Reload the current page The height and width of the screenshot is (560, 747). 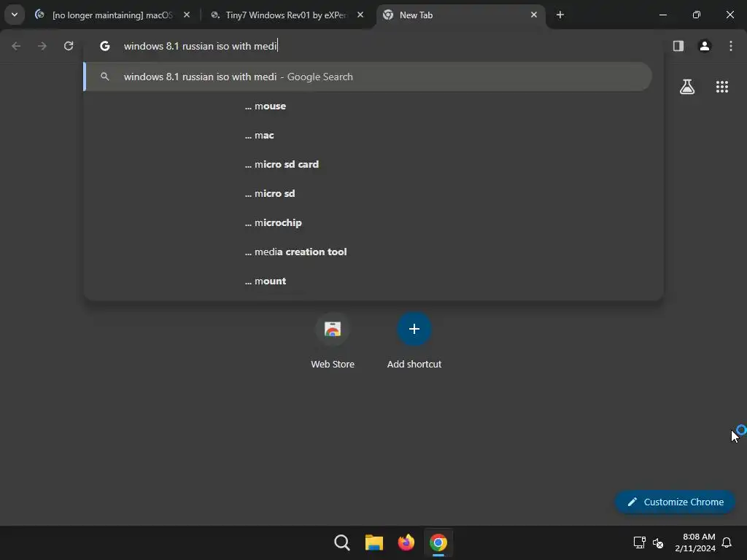coord(69,46)
